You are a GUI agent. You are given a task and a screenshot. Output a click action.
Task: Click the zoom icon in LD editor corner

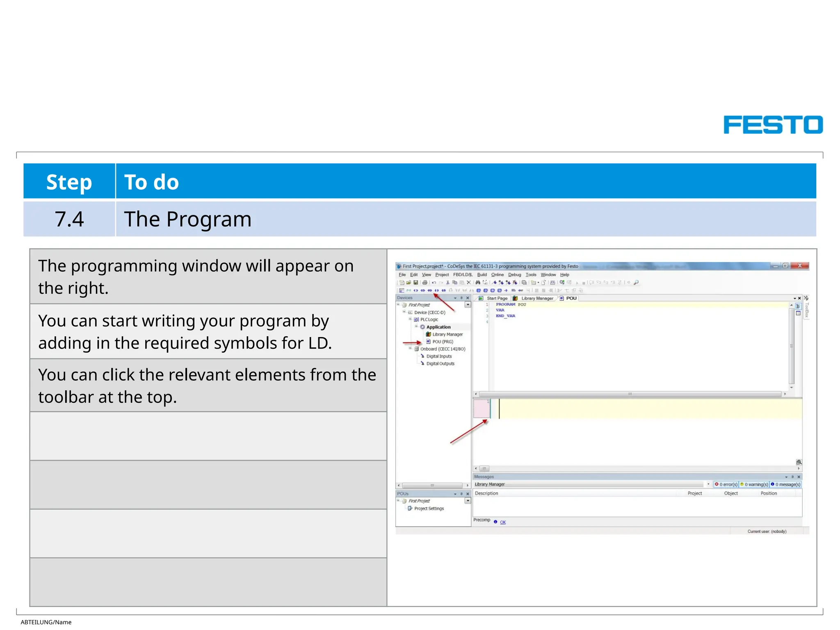point(799,462)
